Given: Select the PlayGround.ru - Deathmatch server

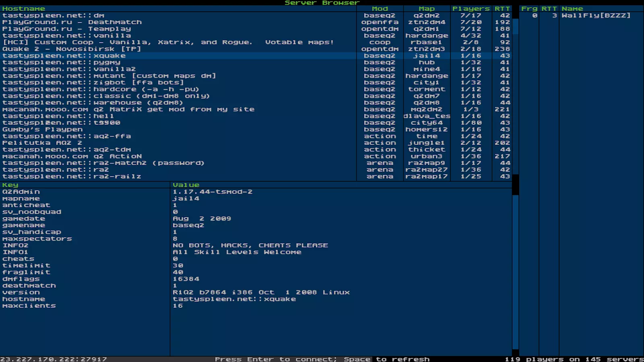Looking at the screenshot, I should tap(256, 22).
